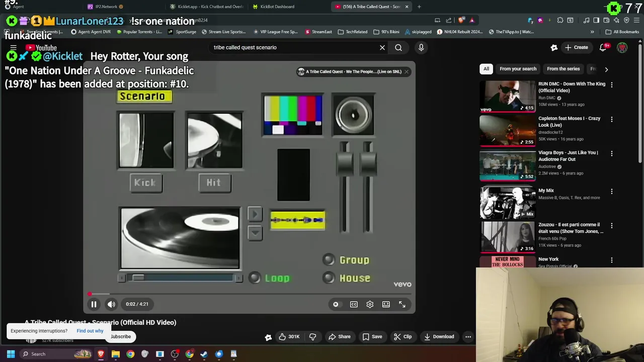Screen dimensions: 644x362
Task: Toggle the browser sidebar panel icon
Action: [x=596, y=20]
